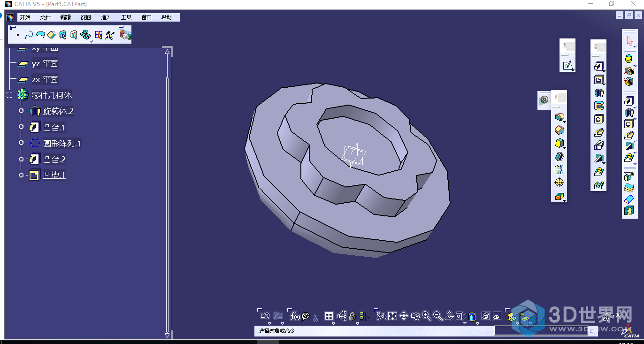The width and height of the screenshot is (644, 344).
Task: Open the 文件 menu
Action: pos(45,17)
